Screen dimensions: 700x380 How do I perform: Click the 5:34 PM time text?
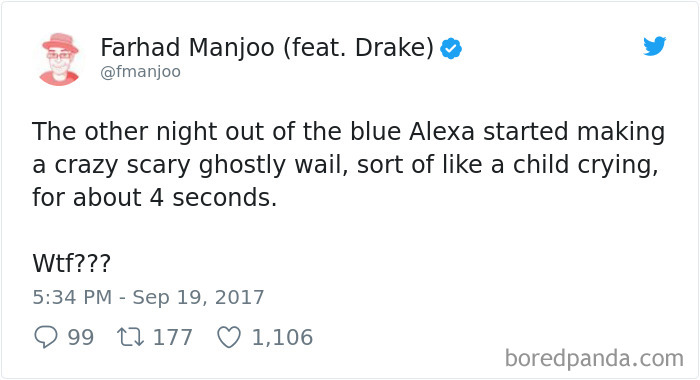coord(72,297)
